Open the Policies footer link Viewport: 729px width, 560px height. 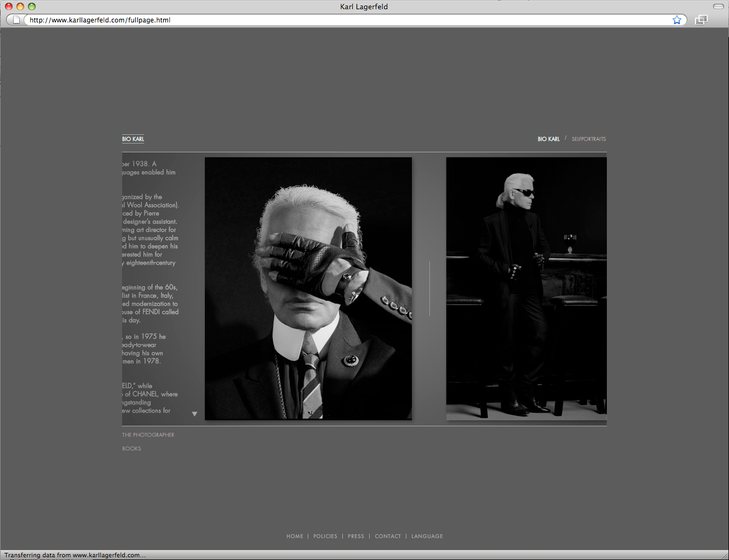325,536
